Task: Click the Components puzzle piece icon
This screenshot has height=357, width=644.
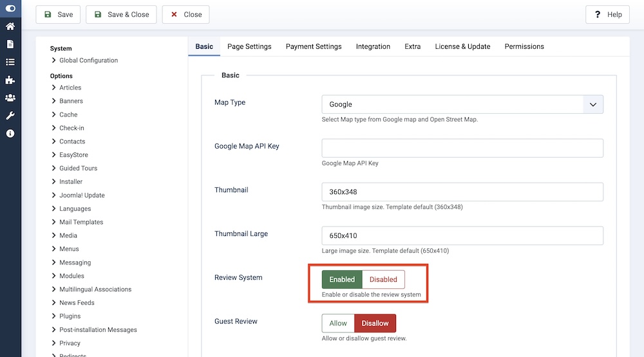Action: [10, 80]
